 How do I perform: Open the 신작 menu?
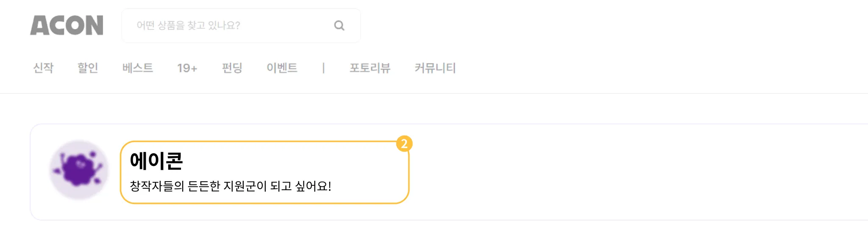[43, 68]
